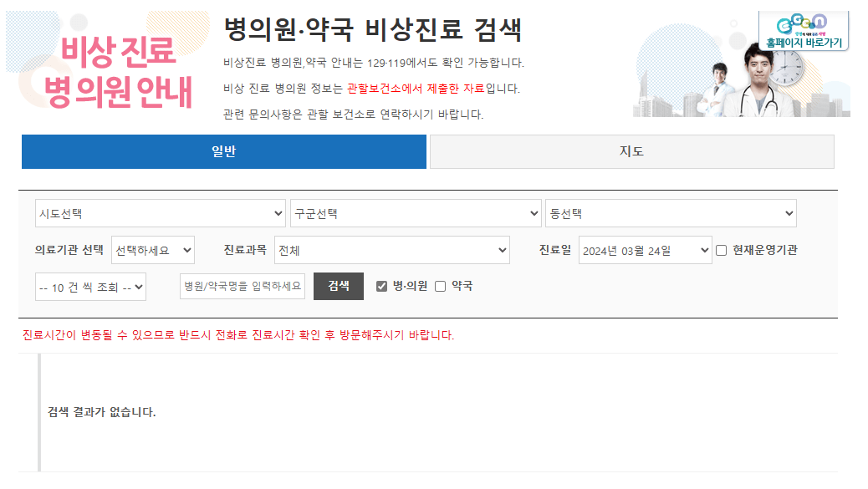Open the 구군선택 dropdown
The image size is (868, 489).
click(x=416, y=213)
